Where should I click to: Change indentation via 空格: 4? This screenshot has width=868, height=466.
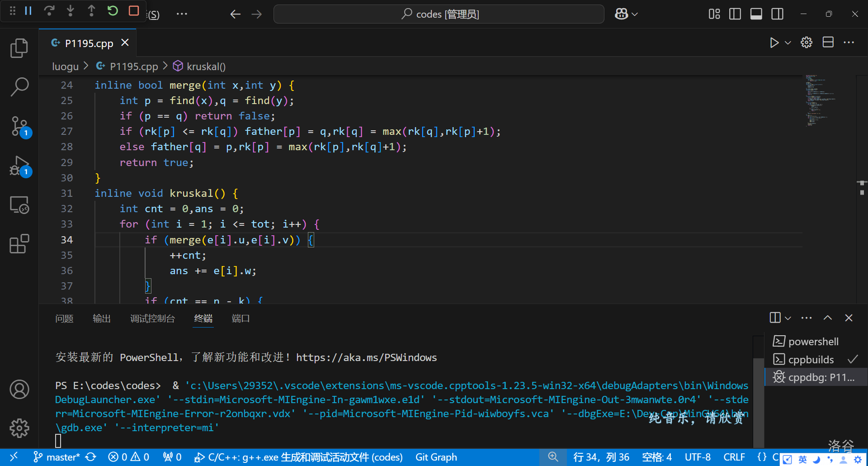point(657,457)
